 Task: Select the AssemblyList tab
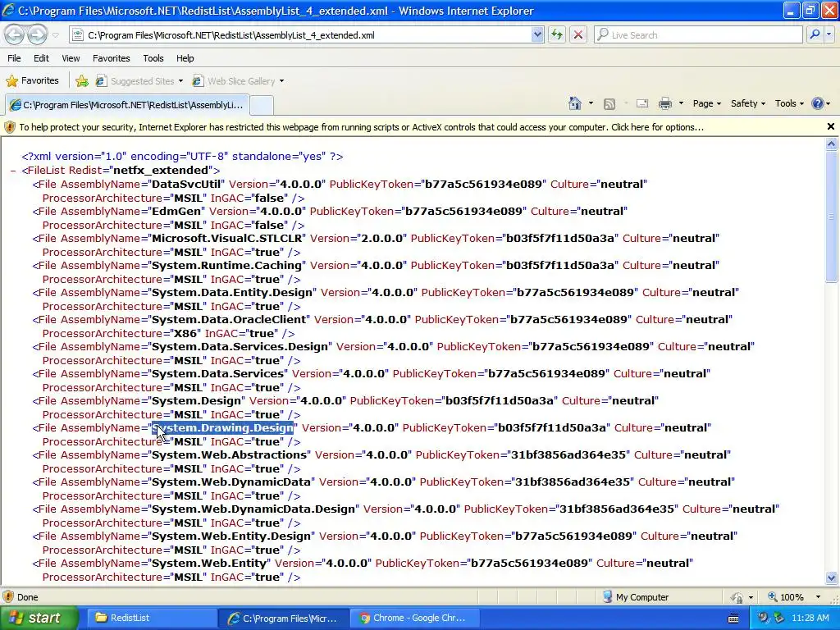tap(127, 105)
